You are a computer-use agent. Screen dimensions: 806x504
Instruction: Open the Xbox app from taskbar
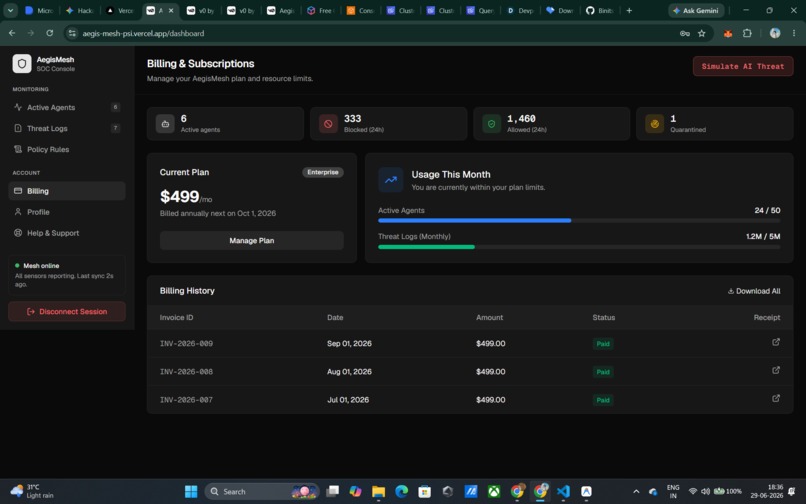(x=494, y=492)
